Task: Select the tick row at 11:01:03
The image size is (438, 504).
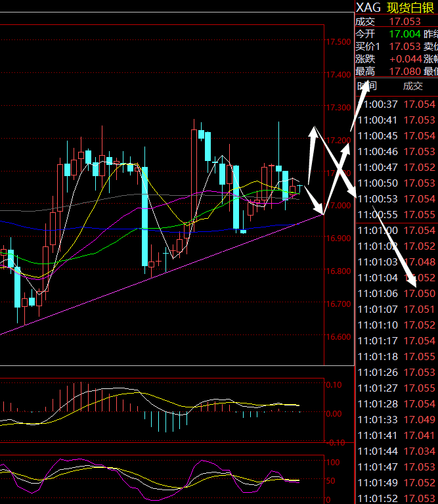Action: point(397,262)
